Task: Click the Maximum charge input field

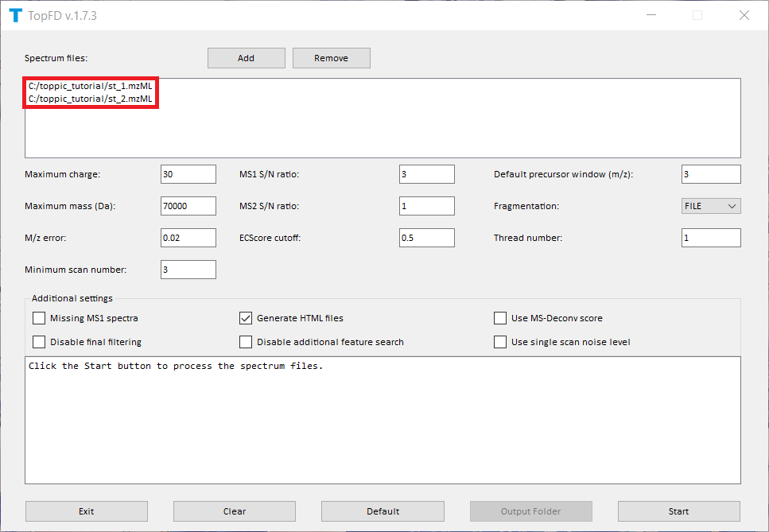Action: [x=188, y=174]
